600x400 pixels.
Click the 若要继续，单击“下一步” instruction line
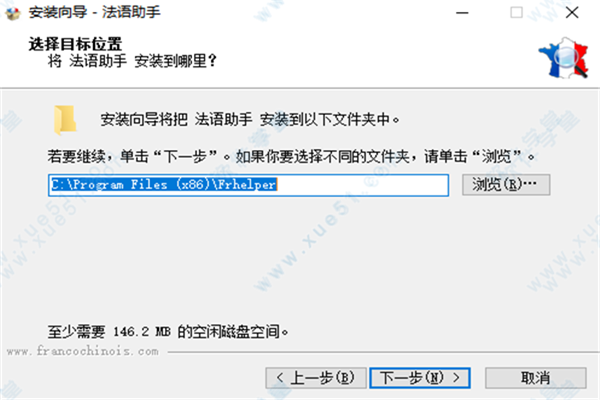tap(291, 157)
